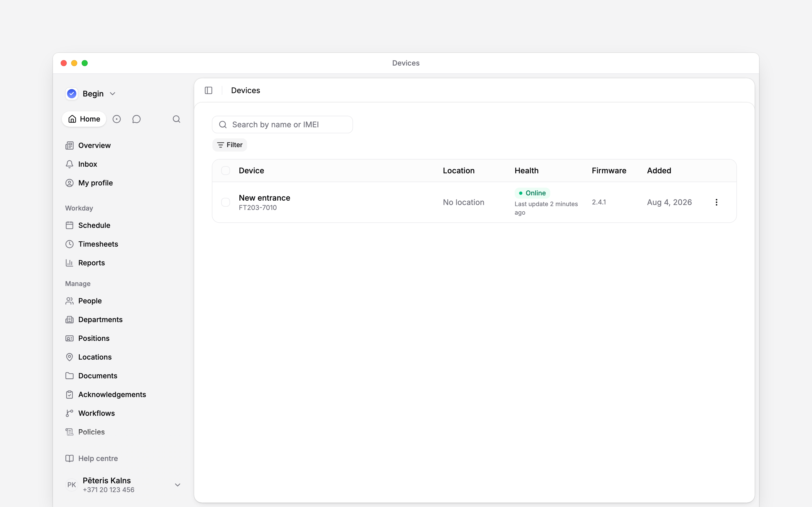Open the three-dot menu for New entrance
This screenshot has height=507, width=812.
click(716, 202)
